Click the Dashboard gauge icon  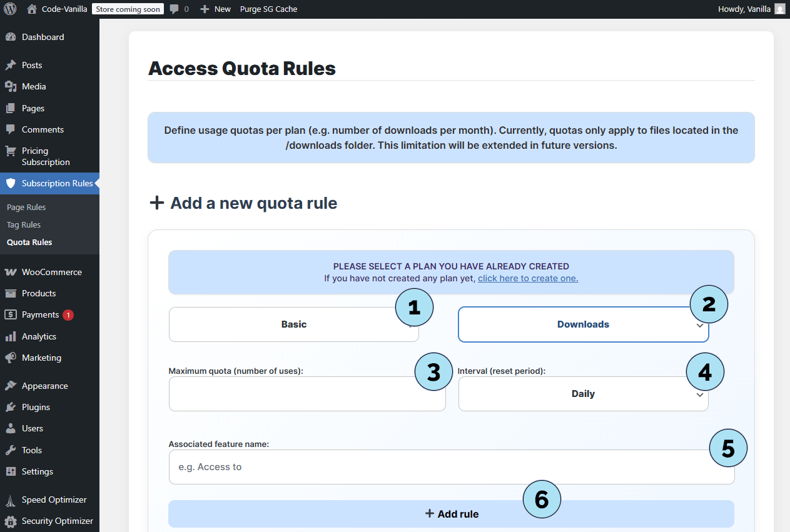click(10, 37)
